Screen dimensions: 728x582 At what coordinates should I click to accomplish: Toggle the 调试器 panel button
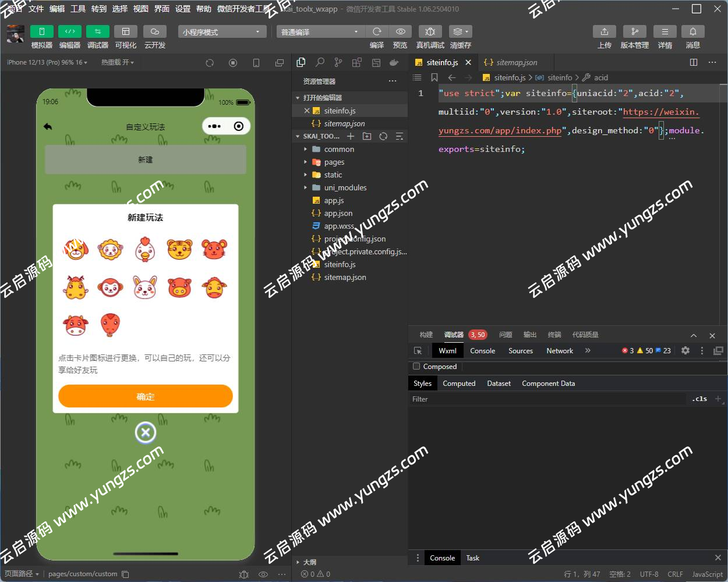coord(97,31)
